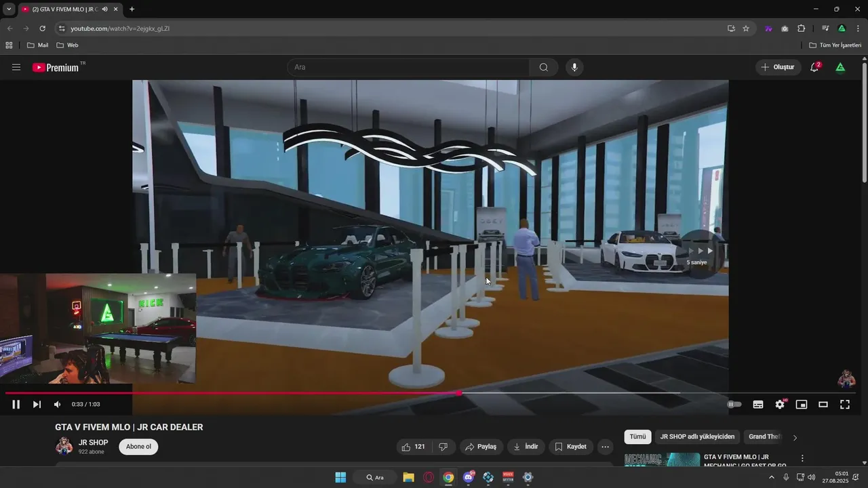Toggle subtitles in the player
This screenshot has width=868, height=488.
coord(758,404)
